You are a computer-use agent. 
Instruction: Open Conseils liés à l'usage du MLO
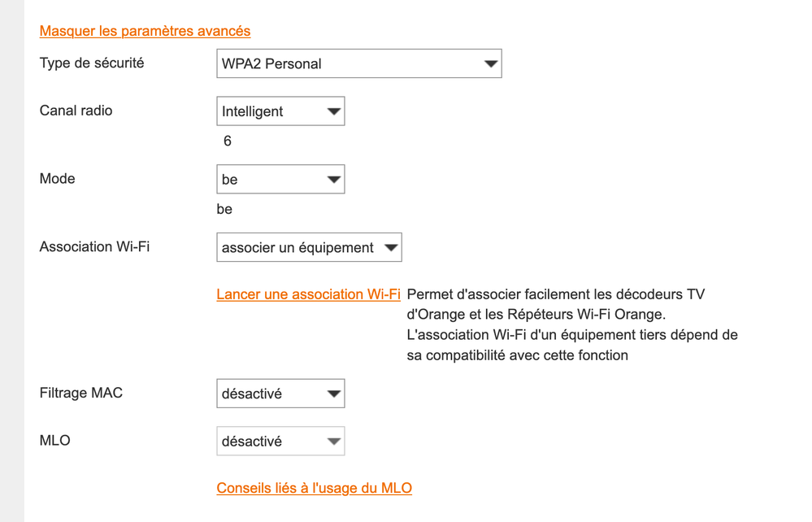[314, 489]
